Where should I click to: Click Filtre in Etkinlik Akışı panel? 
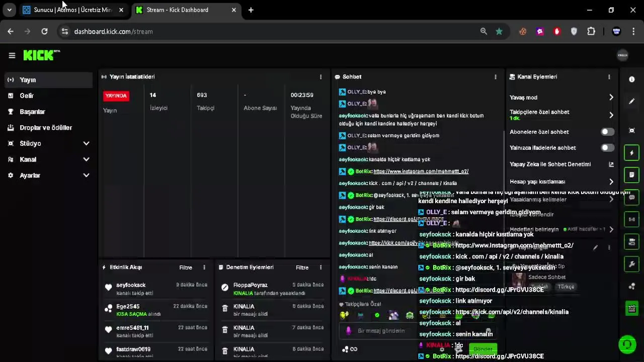point(186,267)
